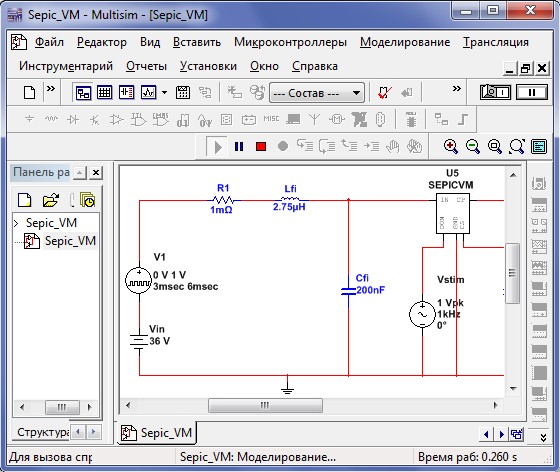Place a Source component
The width and height of the screenshot is (560, 472).
[29, 119]
